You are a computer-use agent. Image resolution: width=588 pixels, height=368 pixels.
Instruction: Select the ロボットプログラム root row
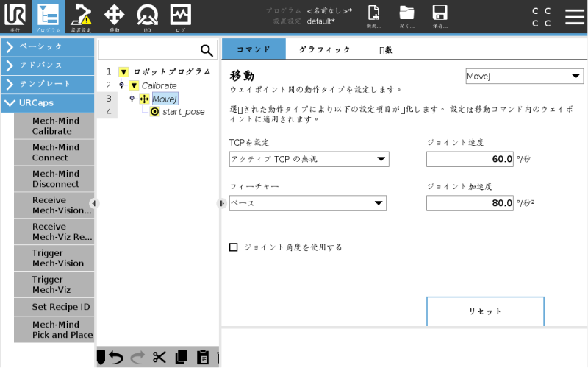point(172,71)
